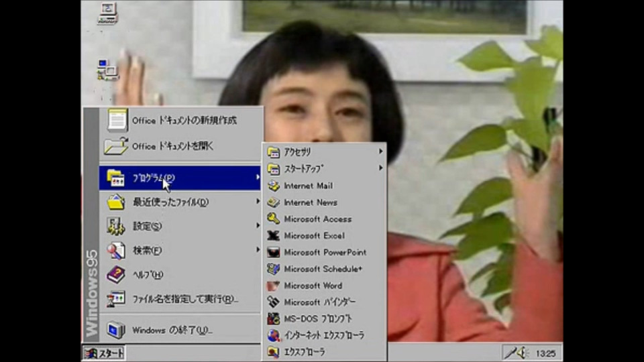
Task: Expand the プログラム(P) submenu arrow
Action: pos(258,177)
